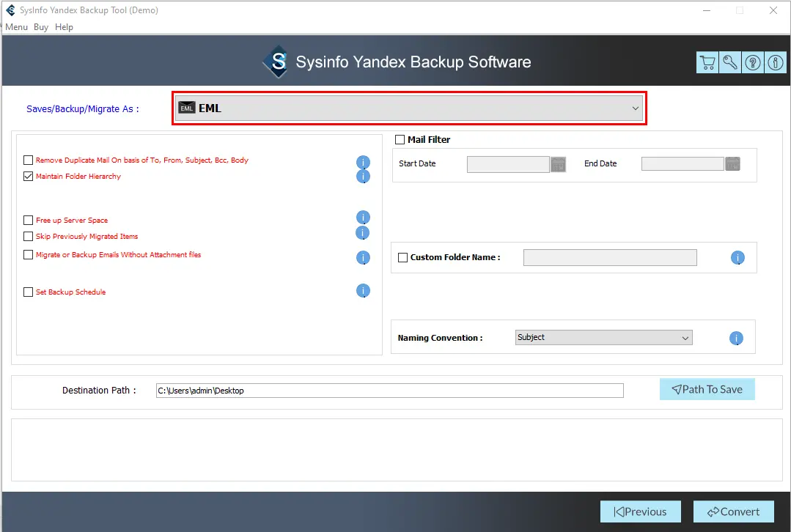The width and height of the screenshot is (791, 532).
Task: Click the Destination Path text field
Action: [389, 391]
